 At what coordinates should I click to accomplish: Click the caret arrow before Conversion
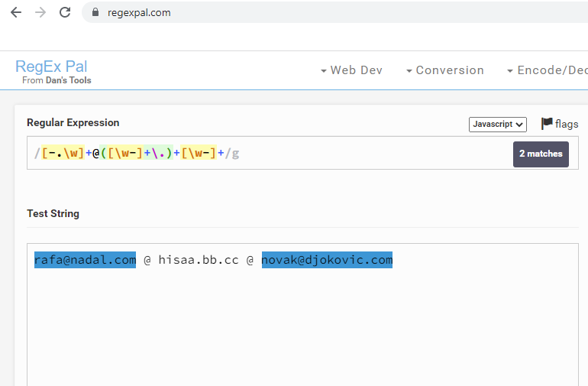click(409, 70)
